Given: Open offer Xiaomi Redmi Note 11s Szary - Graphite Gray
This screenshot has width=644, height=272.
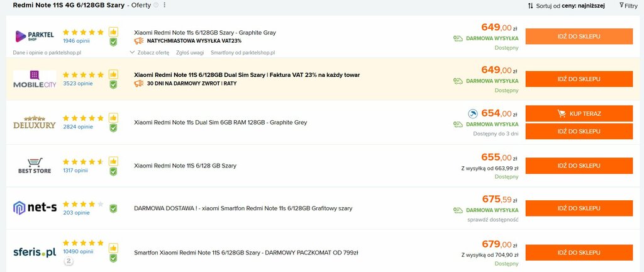Looking at the screenshot, I should click(x=205, y=33).
